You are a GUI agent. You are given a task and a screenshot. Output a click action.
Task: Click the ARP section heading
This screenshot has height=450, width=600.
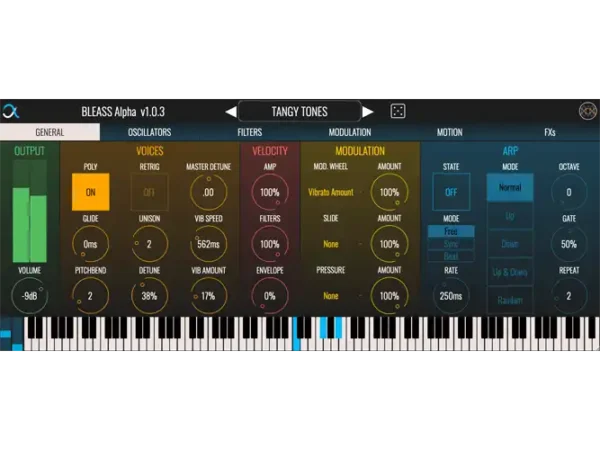pos(510,151)
